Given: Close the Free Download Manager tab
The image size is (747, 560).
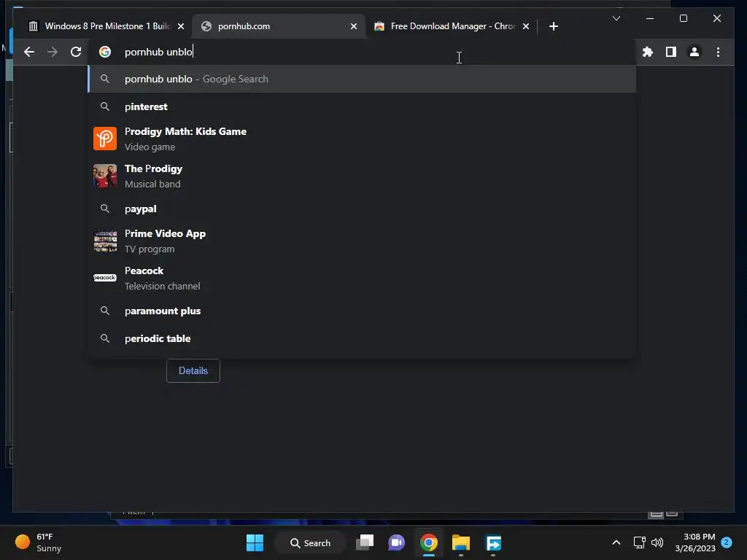Looking at the screenshot, I should pos(526,26).
